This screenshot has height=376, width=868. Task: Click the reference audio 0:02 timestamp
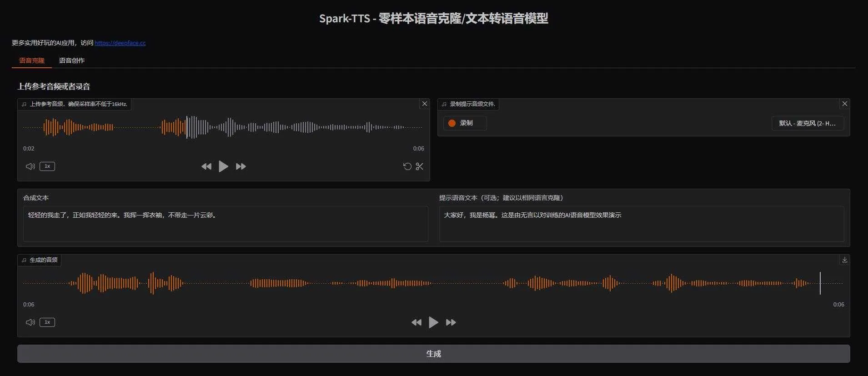(x=29, y=149)
